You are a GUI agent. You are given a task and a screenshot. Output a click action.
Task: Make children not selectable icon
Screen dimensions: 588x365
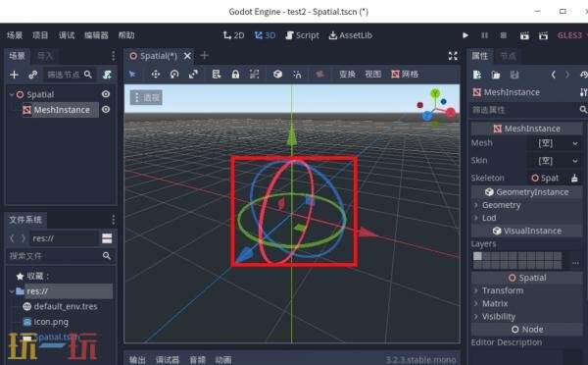(x=254, y=74)
